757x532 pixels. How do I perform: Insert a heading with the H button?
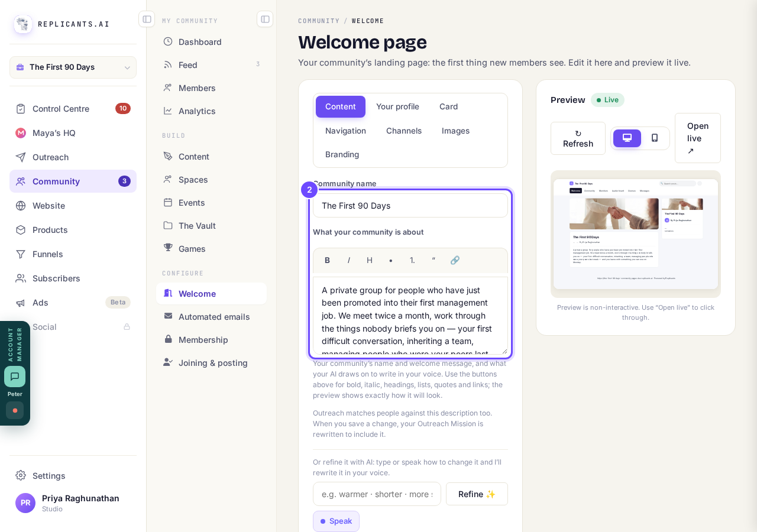(x=370, y=260)
